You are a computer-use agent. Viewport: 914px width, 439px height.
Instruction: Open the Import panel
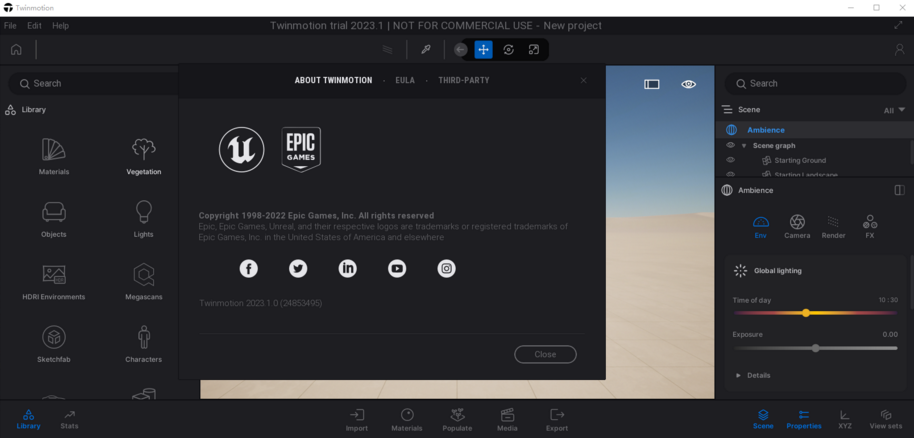357,420
